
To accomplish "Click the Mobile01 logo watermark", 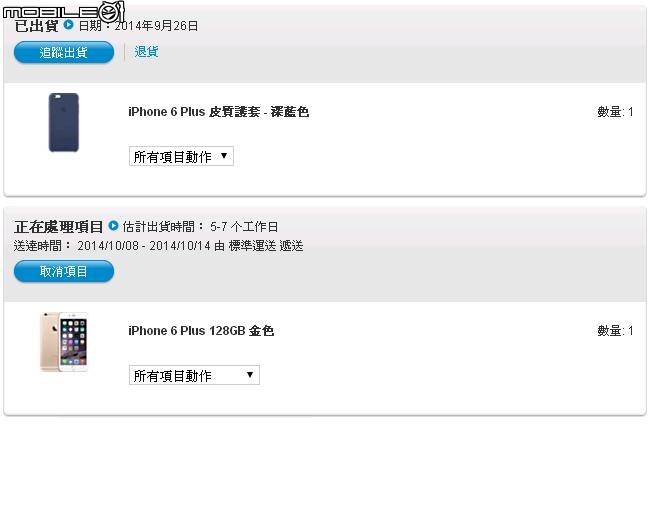I will tap(63, 11).
